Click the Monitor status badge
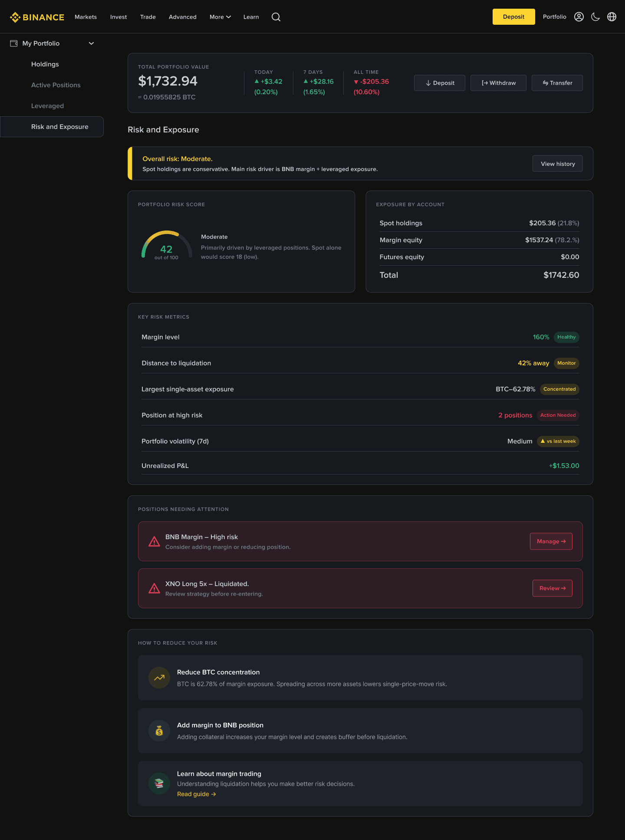 [x=566, y=363]
